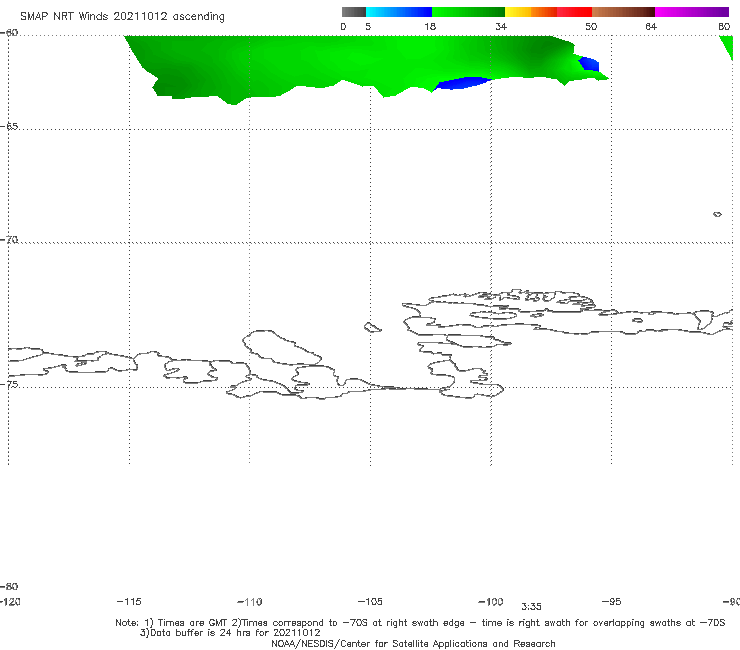Click the color bar label '18'
Screen dimensions: 740x650
pyautogui.click(x=430, y=26)
